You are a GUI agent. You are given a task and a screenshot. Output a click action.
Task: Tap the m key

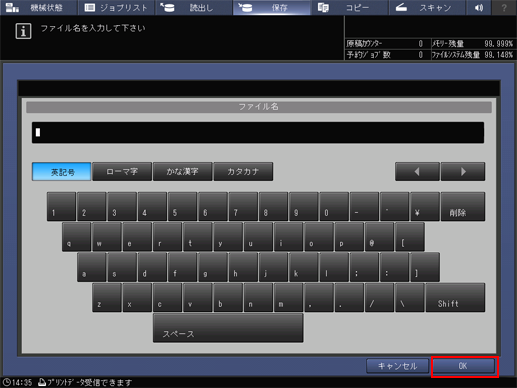(288, 298)
